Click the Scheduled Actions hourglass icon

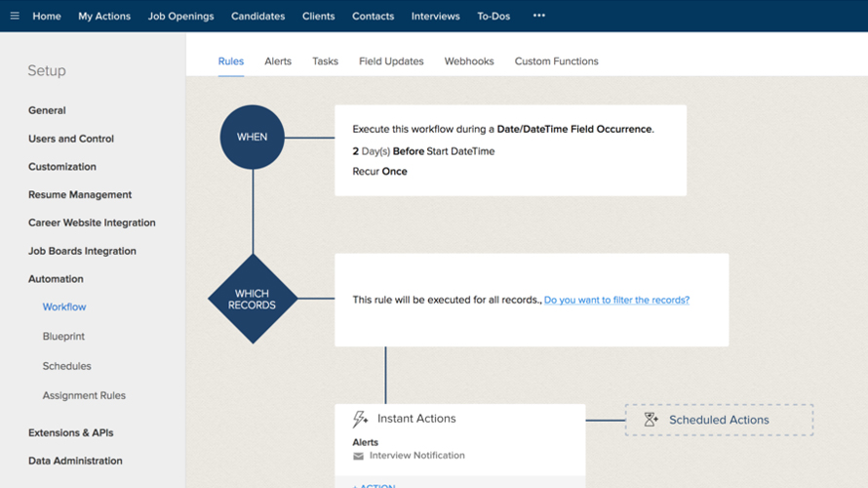point(651,420)
